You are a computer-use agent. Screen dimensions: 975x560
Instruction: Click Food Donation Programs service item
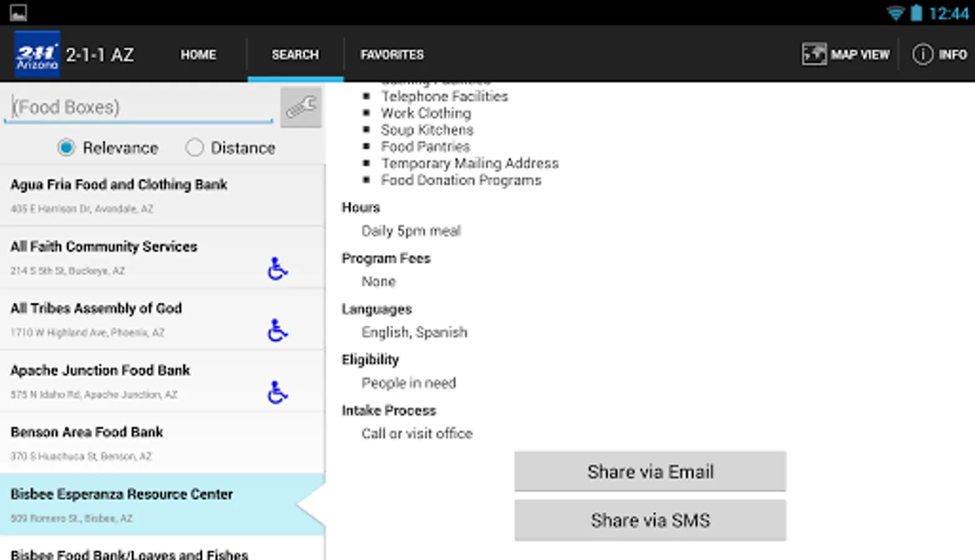[461, 180]
